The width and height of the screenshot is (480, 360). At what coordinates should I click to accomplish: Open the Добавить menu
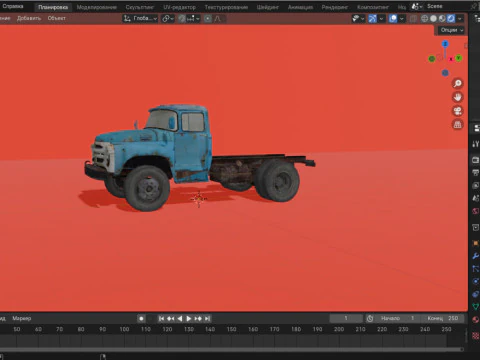coord(29,18)
